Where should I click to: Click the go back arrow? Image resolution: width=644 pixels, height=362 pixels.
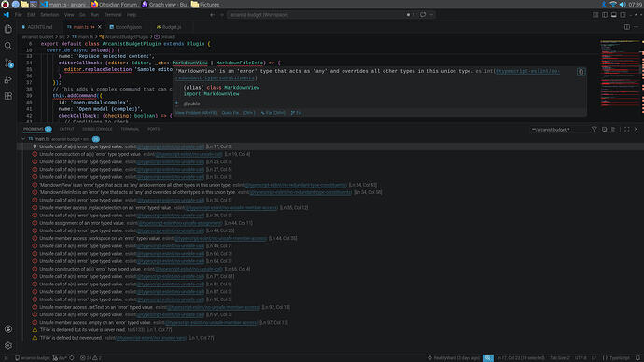point(213,15)
